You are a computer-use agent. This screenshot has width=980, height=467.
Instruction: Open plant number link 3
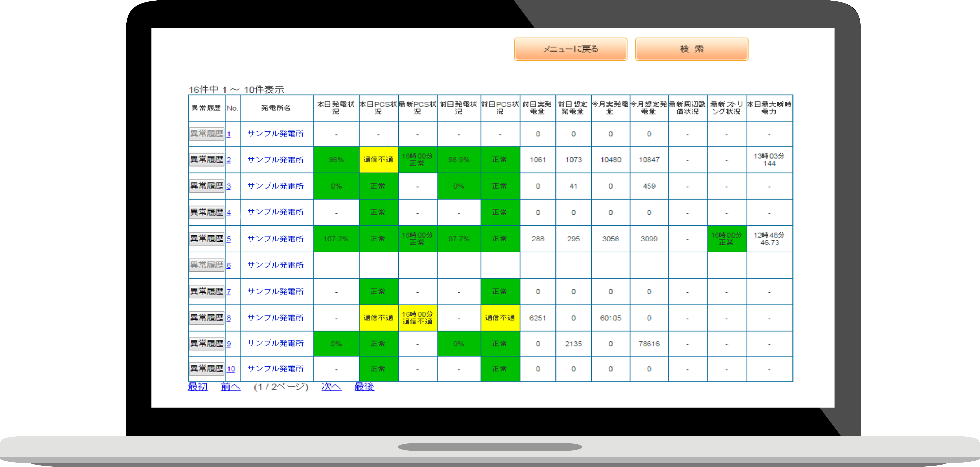tap(229, 186)
